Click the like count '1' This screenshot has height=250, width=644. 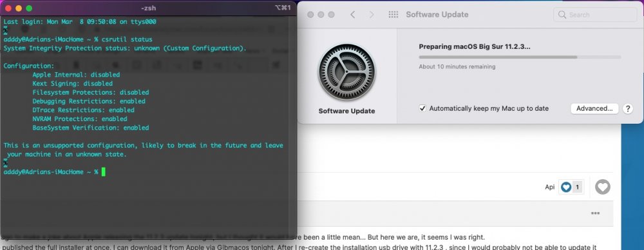click(577, 187)
